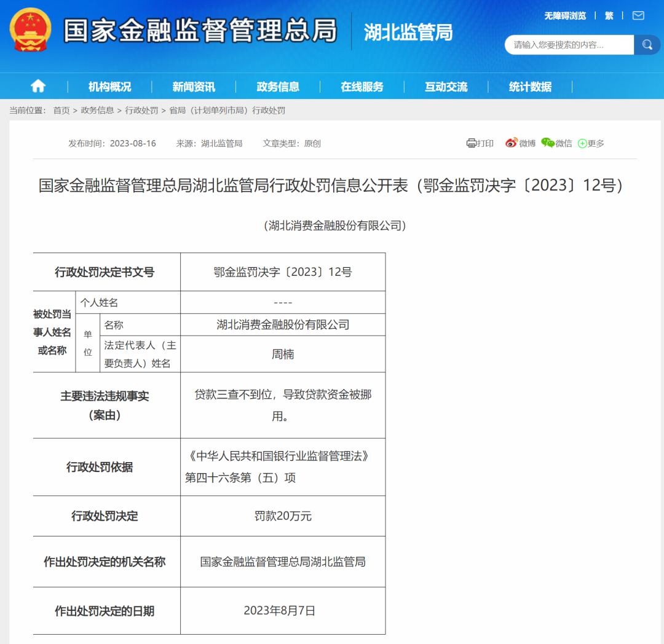Select source text 来源：湖北监管局
This screenshot has width=664, height=644.
coord(209,143)
